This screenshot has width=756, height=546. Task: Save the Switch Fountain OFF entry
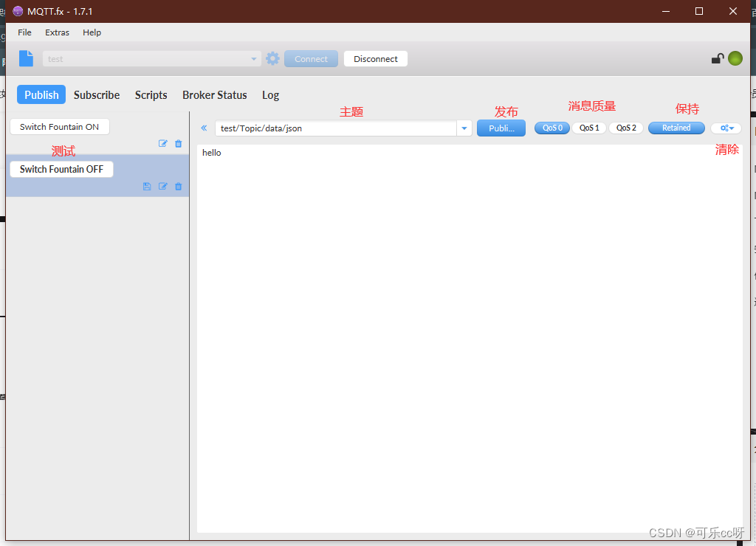pyautogui.click(x=147, y=187)
